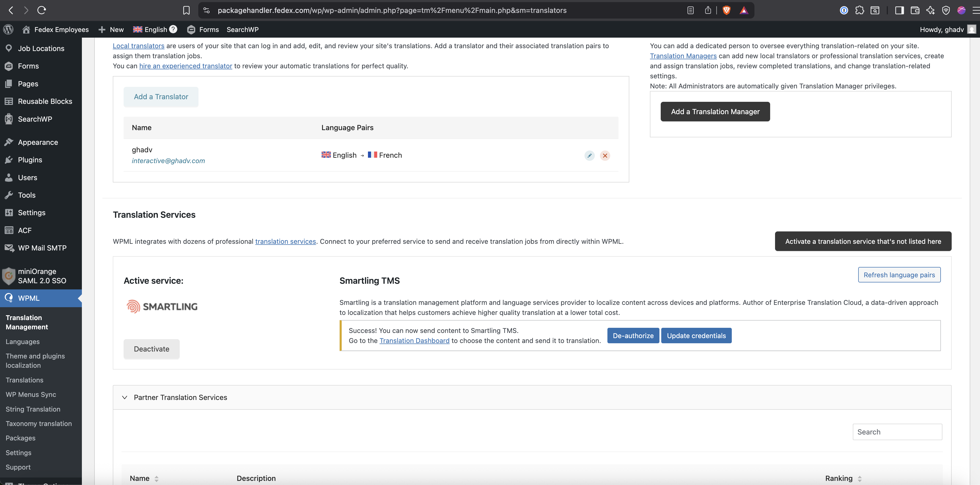Open the extensions puzzle icon
The image size is (980, 485).
click(859, 10)
